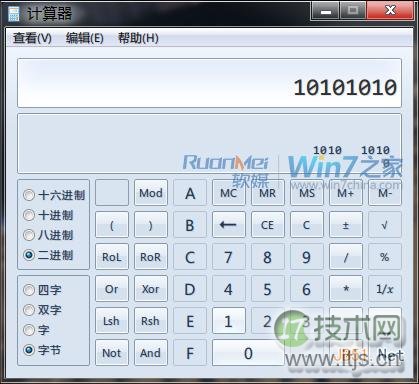
Task: Click the plus-minus sign button
Action: click(346, 225)
